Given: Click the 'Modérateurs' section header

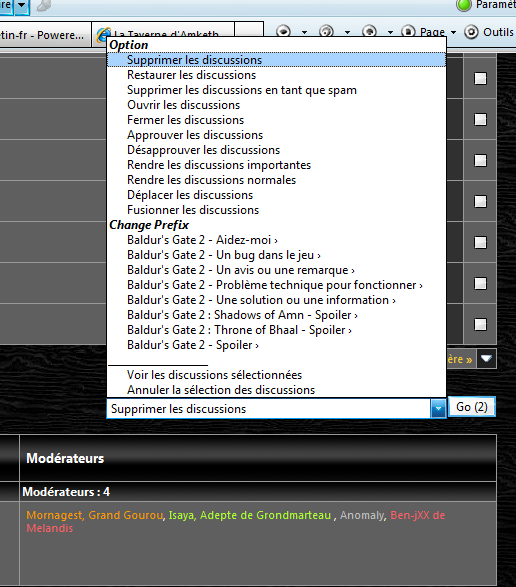Looking at the screenshot, I should pos(65,458).
